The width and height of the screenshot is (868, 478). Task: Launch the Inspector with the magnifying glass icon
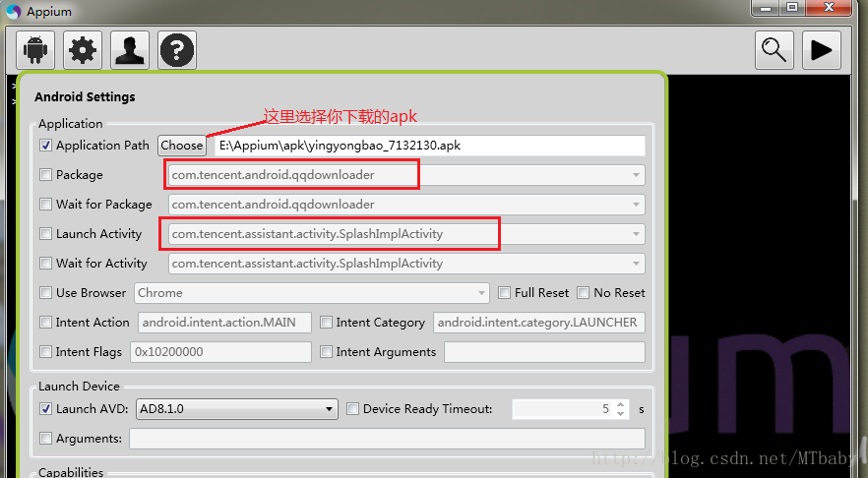774,50
